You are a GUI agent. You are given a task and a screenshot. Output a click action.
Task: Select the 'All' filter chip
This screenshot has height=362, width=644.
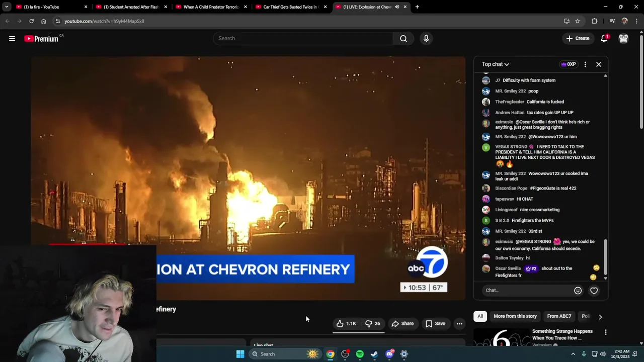coord(480,316)
